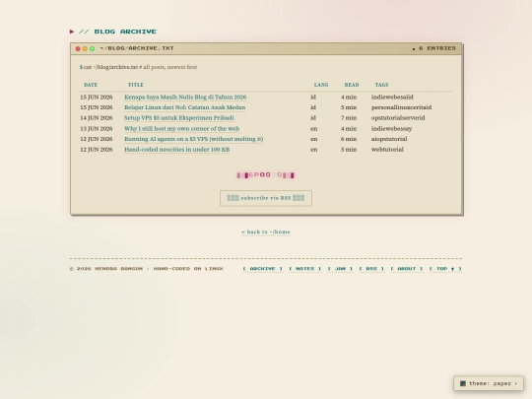Open post Belajar Linux dari Nol: Catatan Anak Medan
Screen dimensions: 532x399
point(184,107)
